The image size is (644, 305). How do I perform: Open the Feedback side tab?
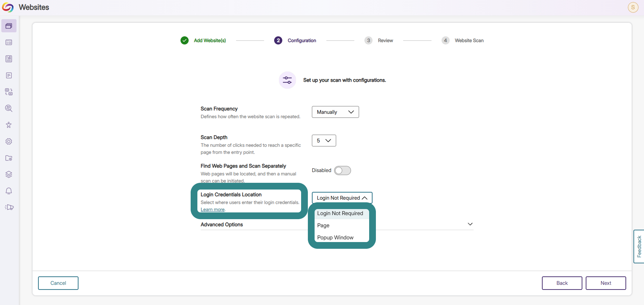(639, 246)
